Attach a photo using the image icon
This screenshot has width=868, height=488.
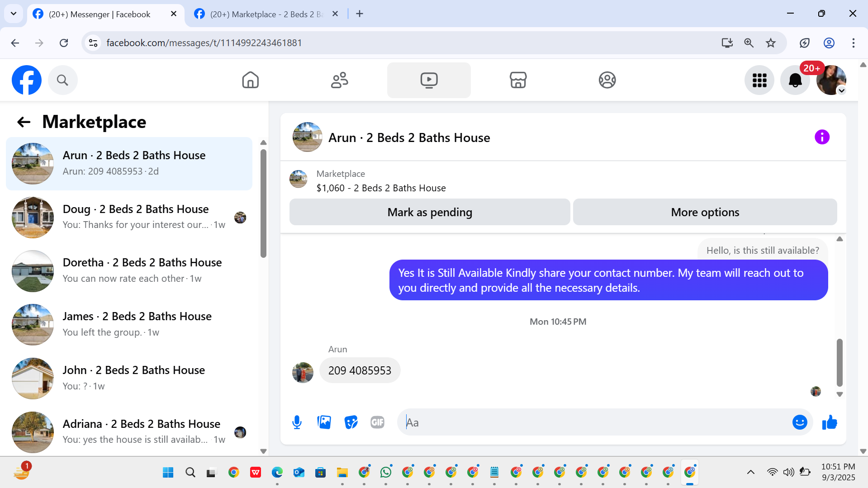[x=324, y=422]
